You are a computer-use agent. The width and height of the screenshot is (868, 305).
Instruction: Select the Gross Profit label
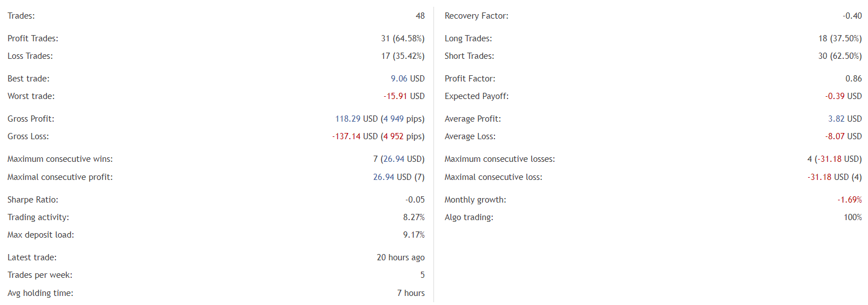point(31,119)
